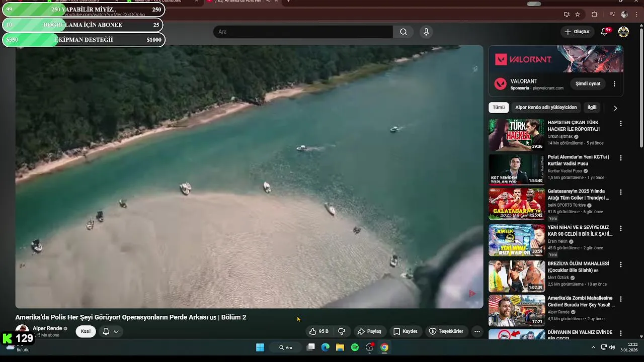Click the Katıl join button

(86, 331)
